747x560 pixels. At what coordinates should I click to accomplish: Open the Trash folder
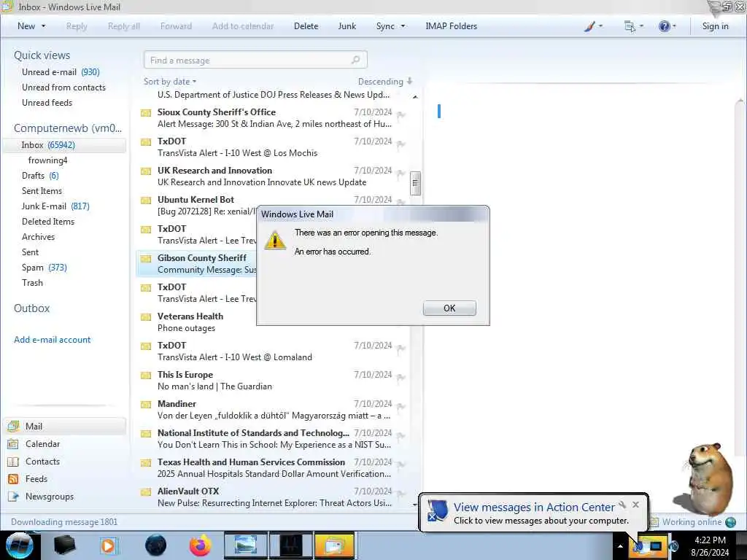(x=32, y=282)
